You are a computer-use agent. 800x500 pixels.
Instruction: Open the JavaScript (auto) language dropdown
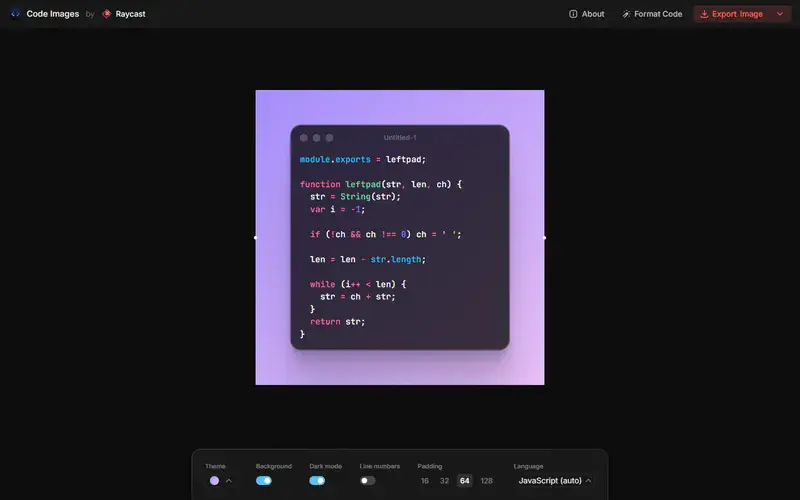[555, 481]
